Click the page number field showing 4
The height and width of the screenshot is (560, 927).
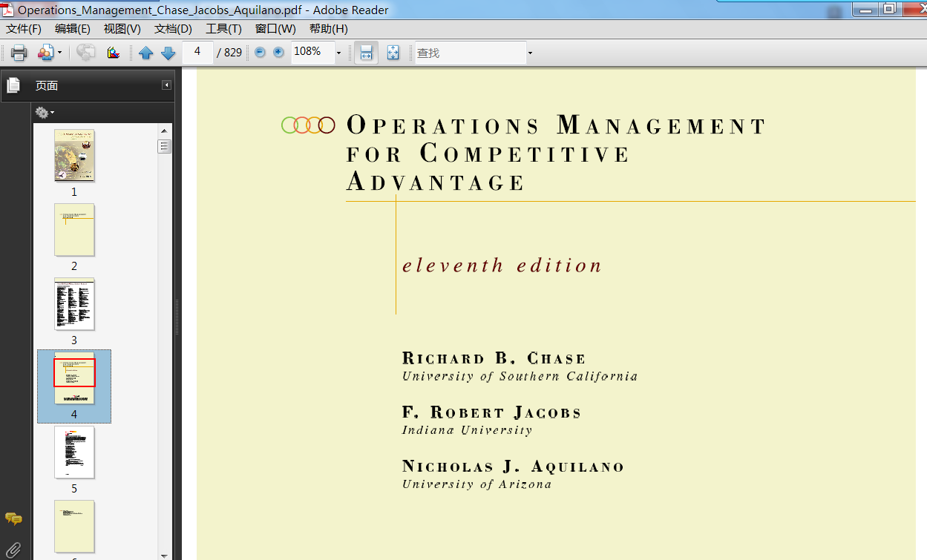(197, 52)
